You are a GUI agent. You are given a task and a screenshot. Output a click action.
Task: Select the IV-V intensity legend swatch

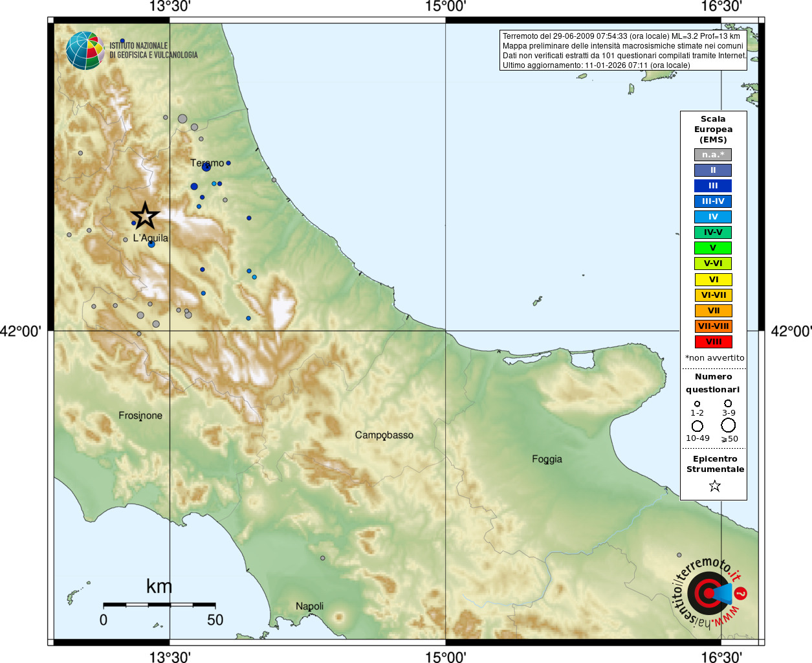[x=713, y=232]
